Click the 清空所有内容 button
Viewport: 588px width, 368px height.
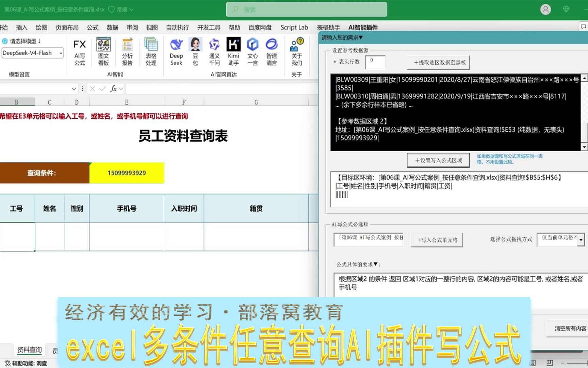click(x=568, y=328)
